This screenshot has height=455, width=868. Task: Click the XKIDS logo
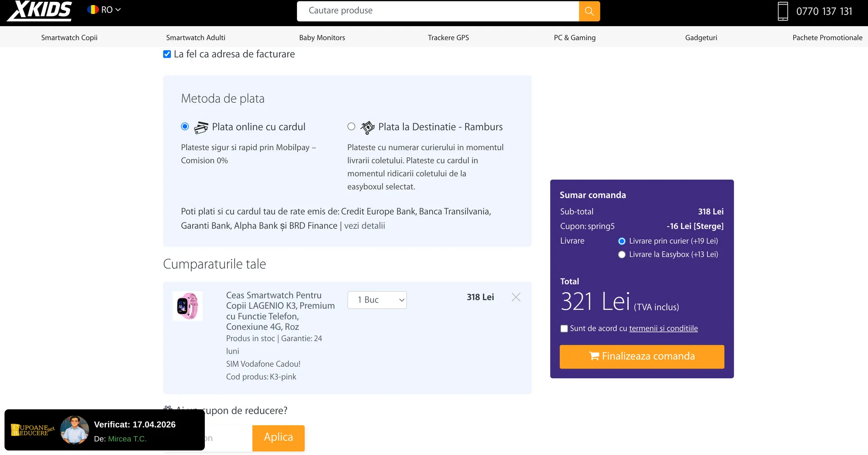[40, 11]
